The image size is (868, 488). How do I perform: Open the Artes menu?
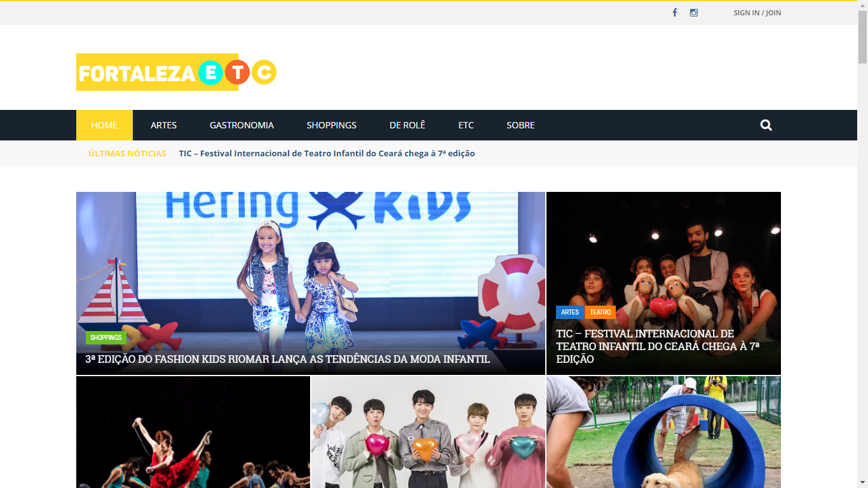tap(163, 125)
